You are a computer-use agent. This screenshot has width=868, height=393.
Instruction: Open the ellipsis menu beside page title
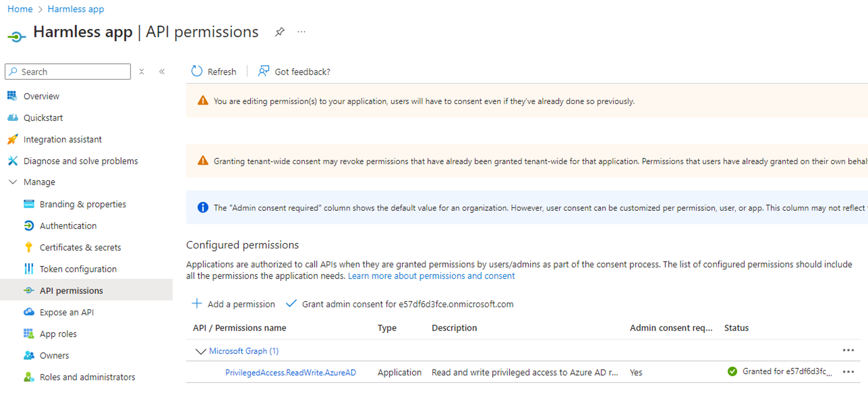(302, 32)
